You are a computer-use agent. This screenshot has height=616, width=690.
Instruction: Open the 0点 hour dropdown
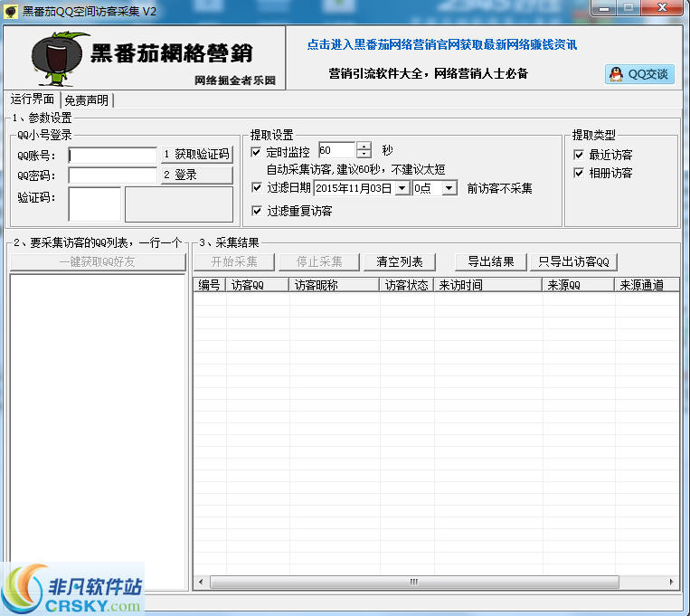(449, 188)
